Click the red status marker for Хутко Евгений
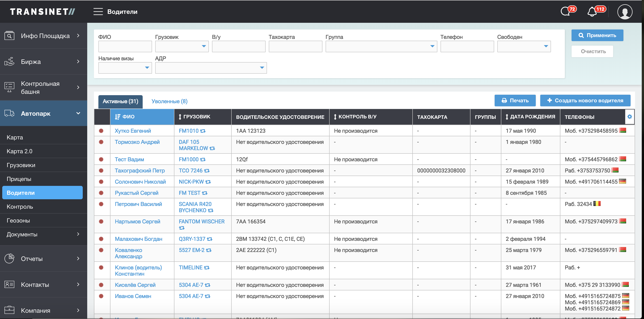This screenshot has width=644, height=319. [101, 131]
